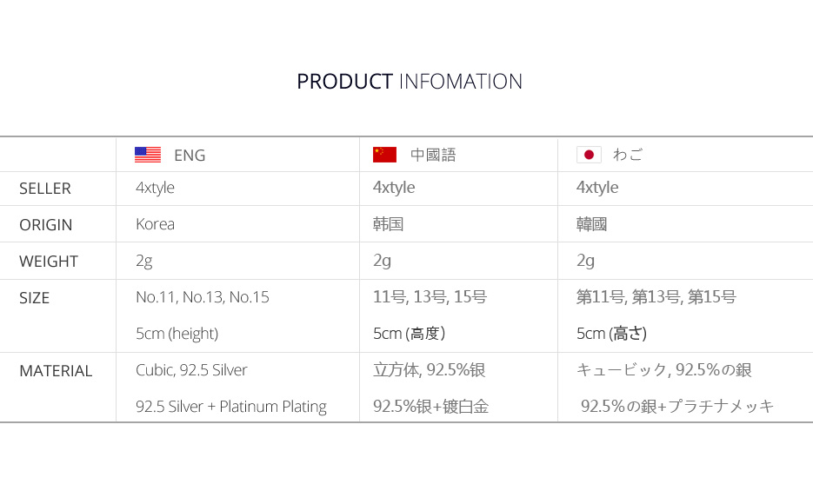This screenshot has width=813, height=504.
Task: Click the Chinese origin cell 韩国
Action: [388, 224]
